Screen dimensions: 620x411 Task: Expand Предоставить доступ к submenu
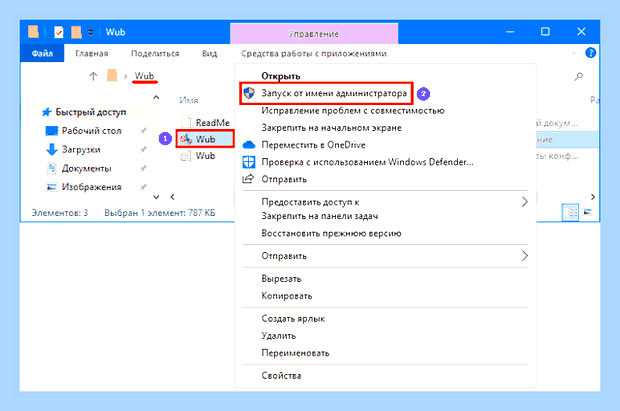point(386,202)
